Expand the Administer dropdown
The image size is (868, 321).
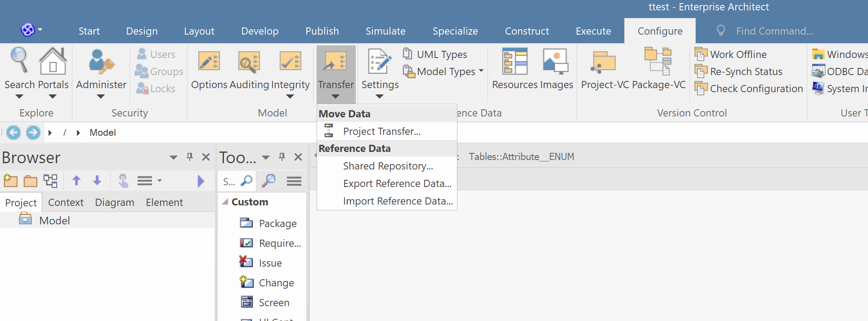(x=101, y=96)
